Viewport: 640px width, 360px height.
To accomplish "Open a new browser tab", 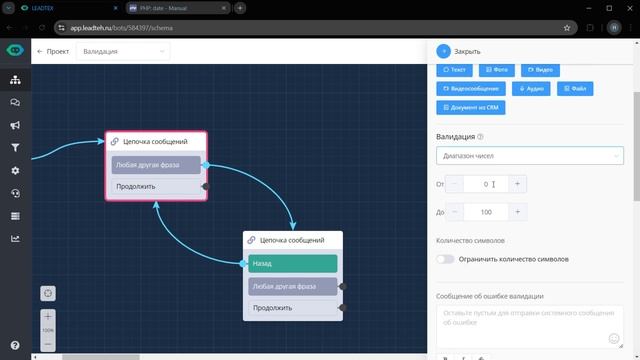I will [240, 8].
